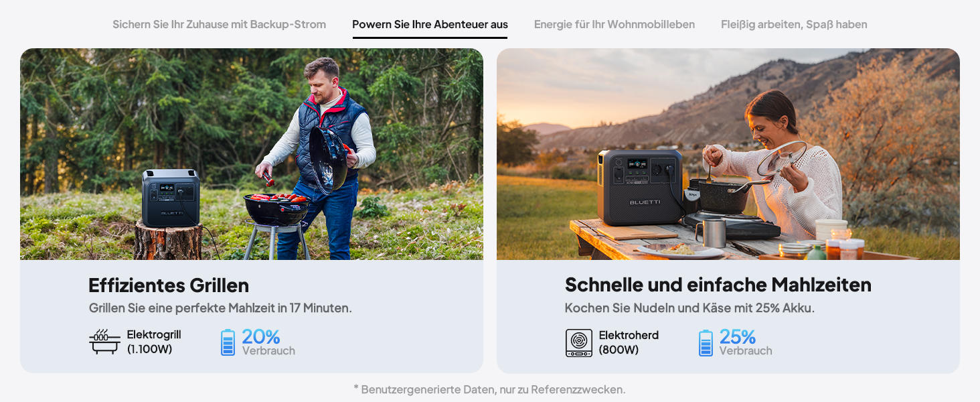Open the 'Sichern Sie Ihr Zuhause mit Backup-Strom' tab
This screenshot has width=980, height=402.
pos(219,25)
